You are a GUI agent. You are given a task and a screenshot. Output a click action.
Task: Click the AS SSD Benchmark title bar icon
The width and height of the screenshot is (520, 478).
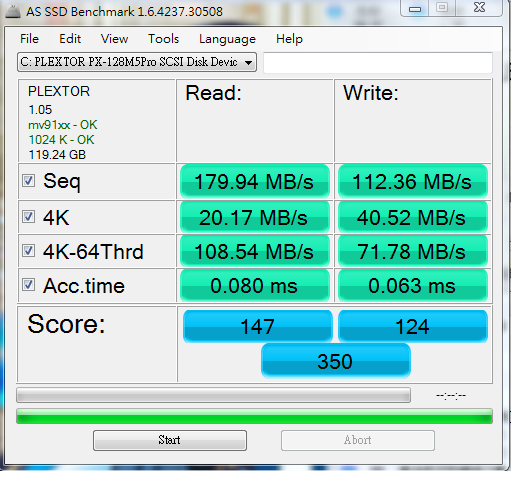coord(13,12)
